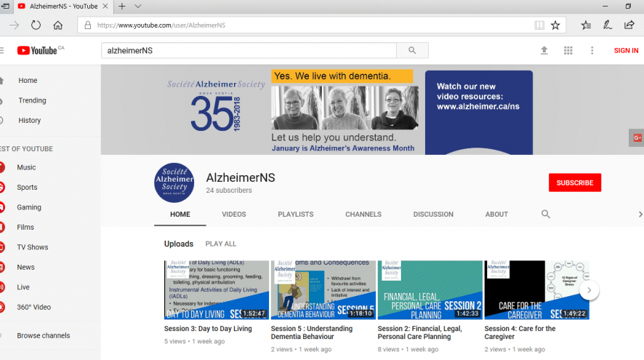Click title 'Session 5 : Understanding Dementia Behaviour'

click(312, 332)
